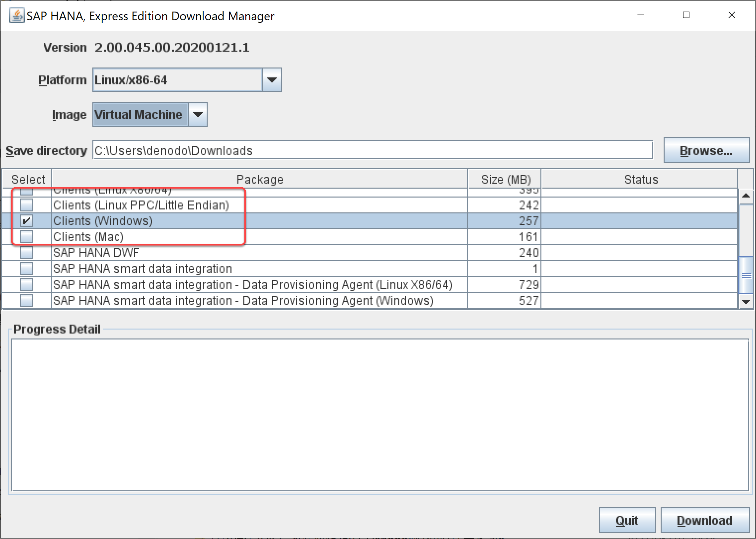Image resolution: width=756 pixels, height=539 pixels.
Task: Check the Clients (Mac) checkbox
Action: (26, 237)
